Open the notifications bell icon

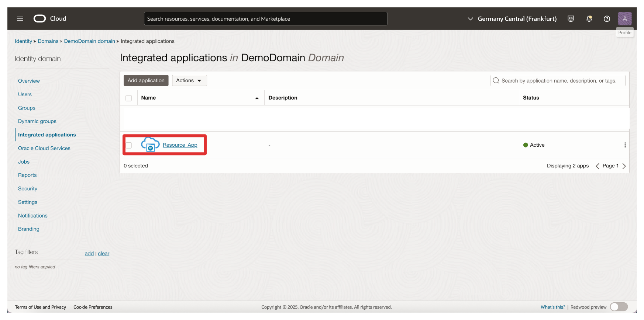pyautogui.click(x=589, y=19)
